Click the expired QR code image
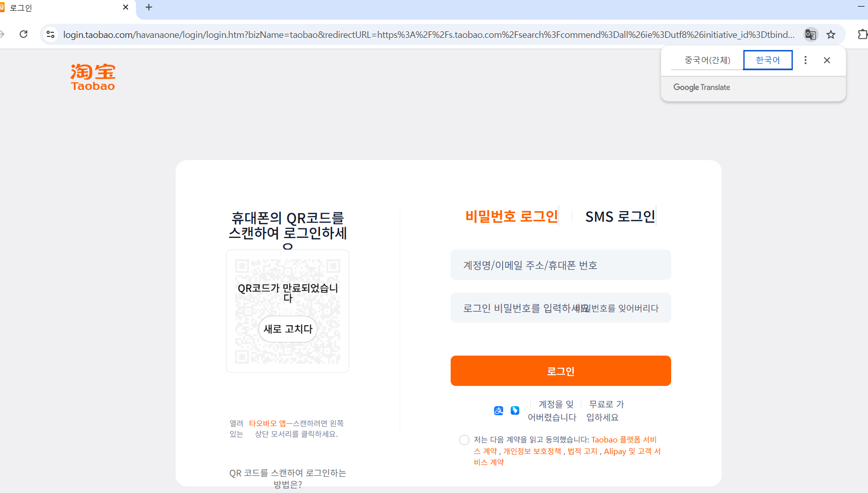868x493 pixels. click(x=288, y=311)
